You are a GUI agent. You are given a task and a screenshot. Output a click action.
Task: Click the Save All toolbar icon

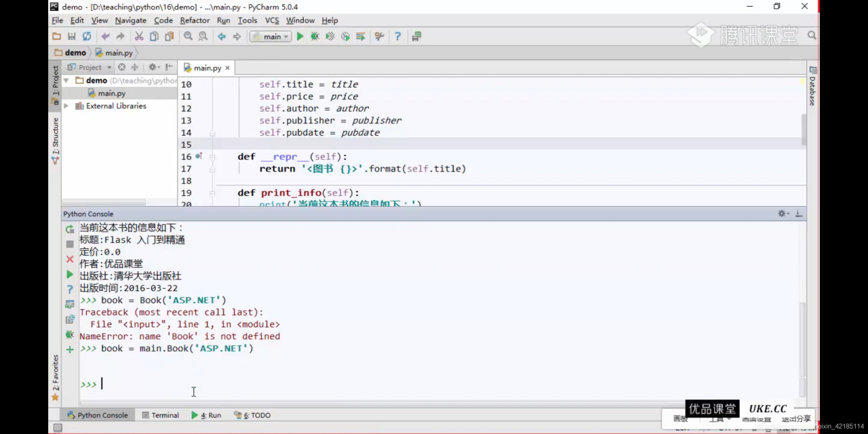click(71, 37)
